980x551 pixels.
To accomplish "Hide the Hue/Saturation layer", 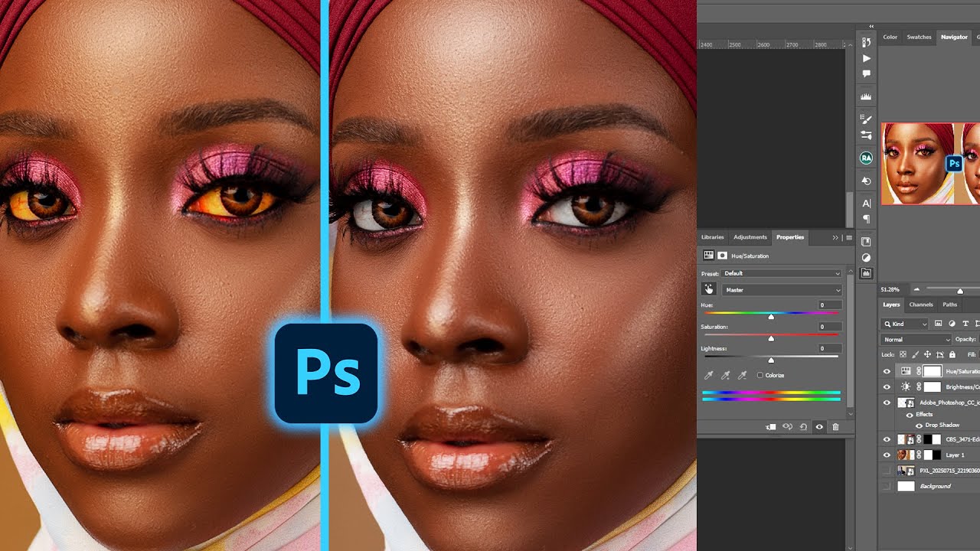I will (887, 371).
